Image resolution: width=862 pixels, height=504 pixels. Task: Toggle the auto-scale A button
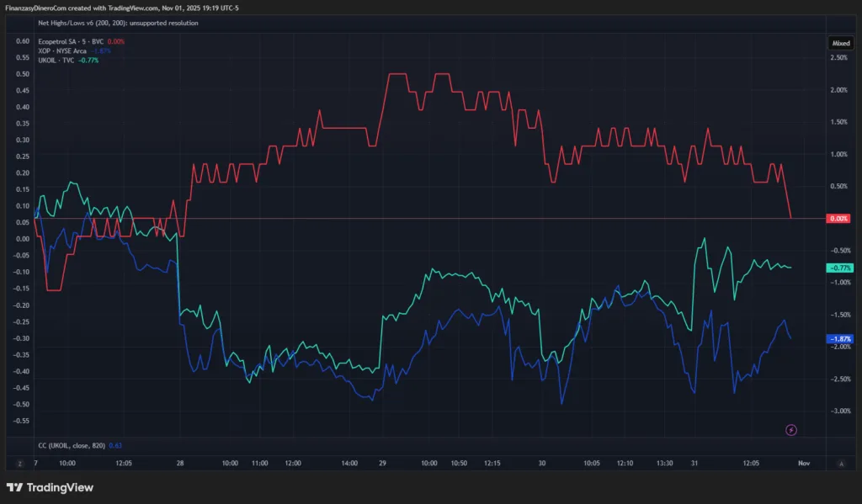click(x=840, y=463)
